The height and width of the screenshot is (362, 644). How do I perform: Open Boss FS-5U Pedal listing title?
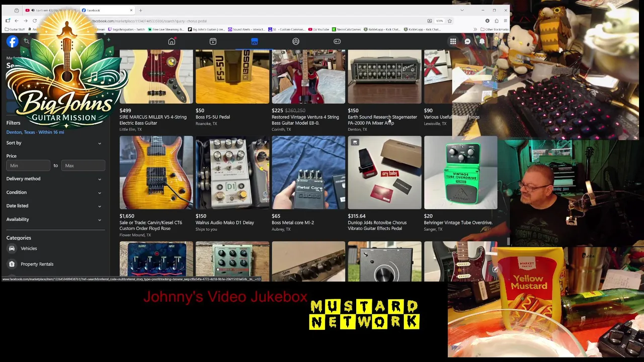213,117
